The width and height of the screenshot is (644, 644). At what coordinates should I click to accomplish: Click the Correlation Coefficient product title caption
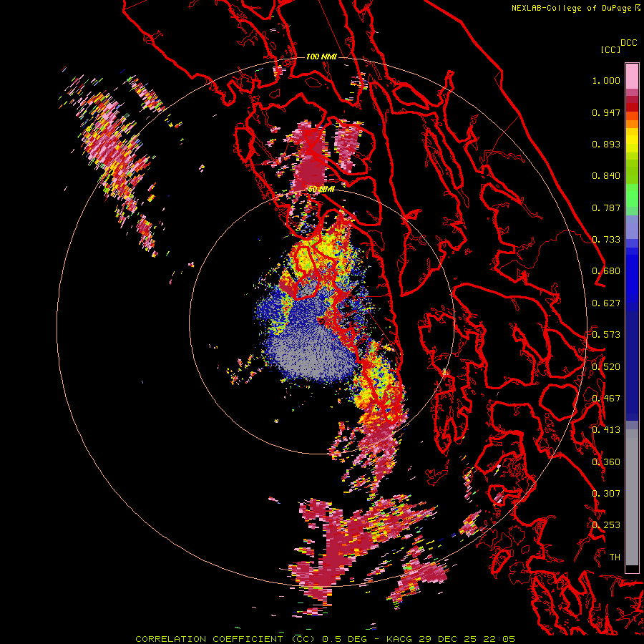[x=326, y=639]
